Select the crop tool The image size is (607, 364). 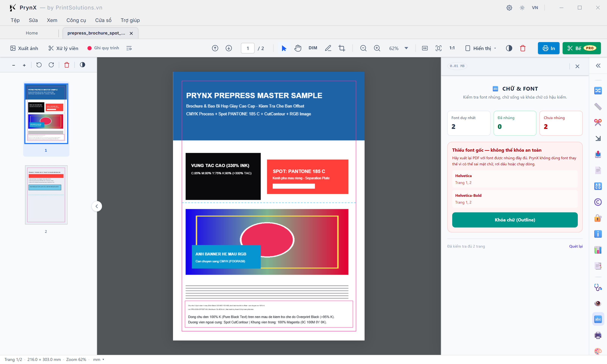[x=342, y=48]
